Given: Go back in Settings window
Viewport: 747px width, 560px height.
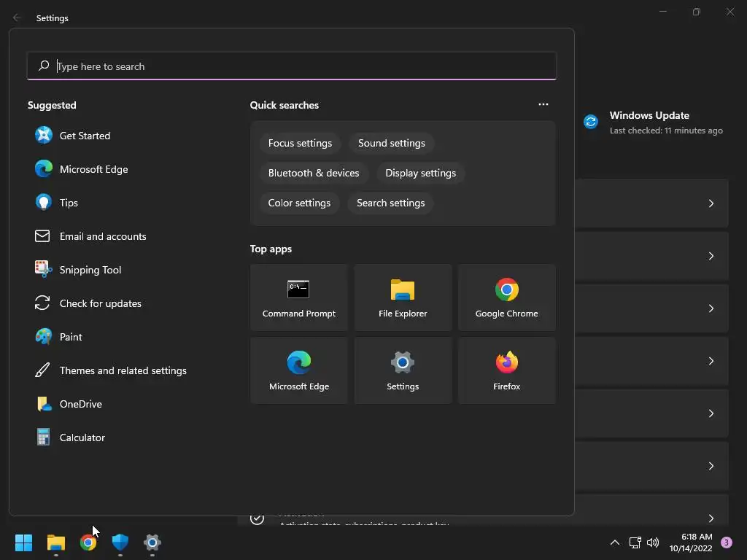Looking at the screenshot, I should coord(17,17).
